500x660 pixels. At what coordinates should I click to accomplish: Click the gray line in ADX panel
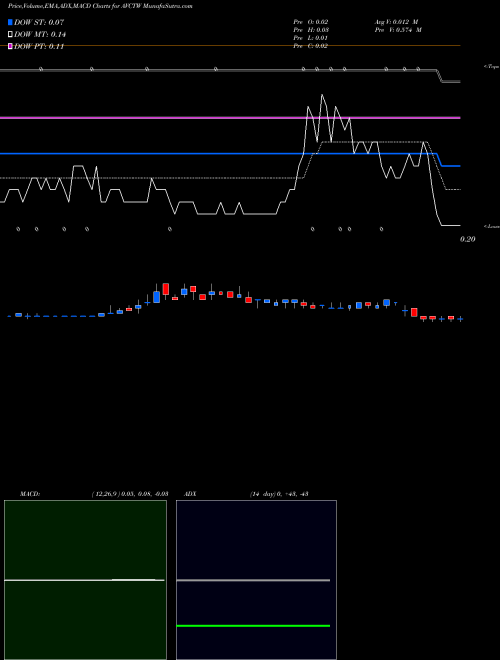click(x=253, y=580)
